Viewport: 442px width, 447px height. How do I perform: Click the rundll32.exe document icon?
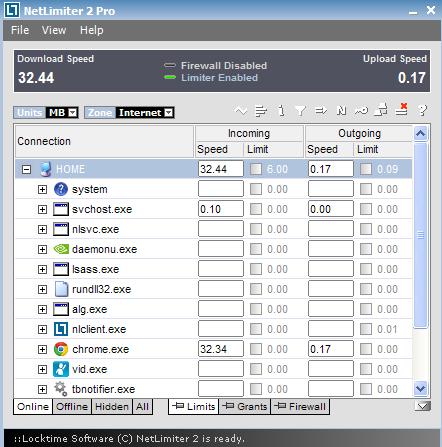[61, 289]
